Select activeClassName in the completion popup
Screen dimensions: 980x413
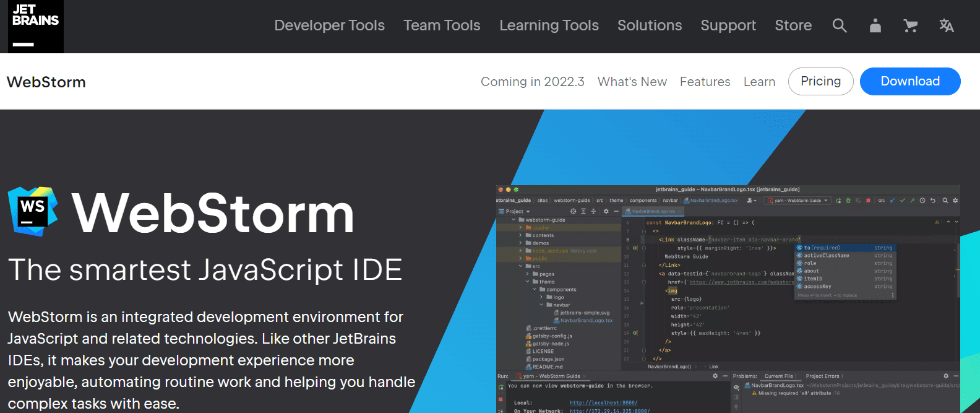tap(844, 256)
